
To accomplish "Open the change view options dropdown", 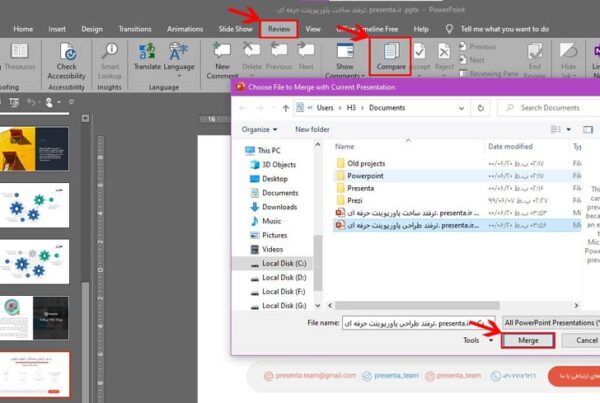I will point(569,130).
